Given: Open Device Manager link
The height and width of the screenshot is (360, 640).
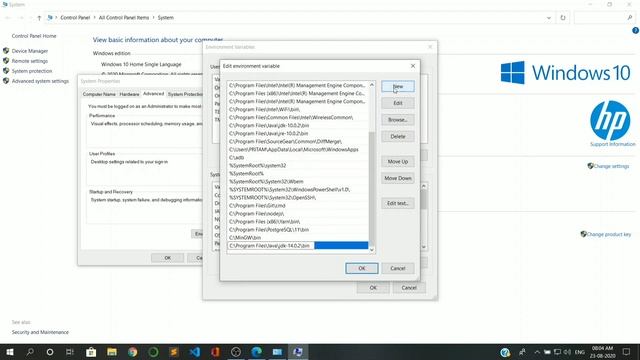Looking at the screenshot, I should (x=30, y=51).
